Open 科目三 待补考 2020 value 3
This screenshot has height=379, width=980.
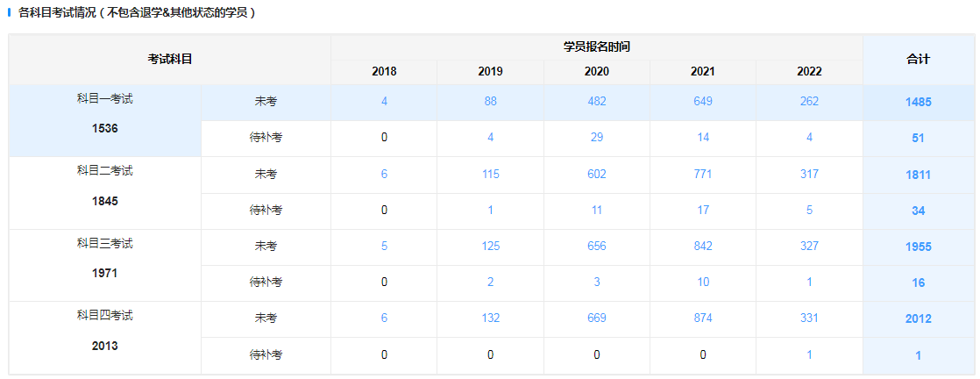597,282
